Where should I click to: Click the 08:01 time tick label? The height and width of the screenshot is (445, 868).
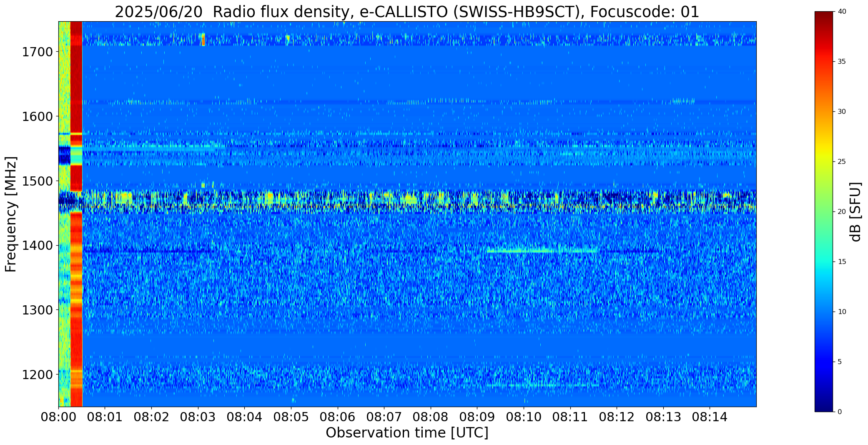coord(105,417)
